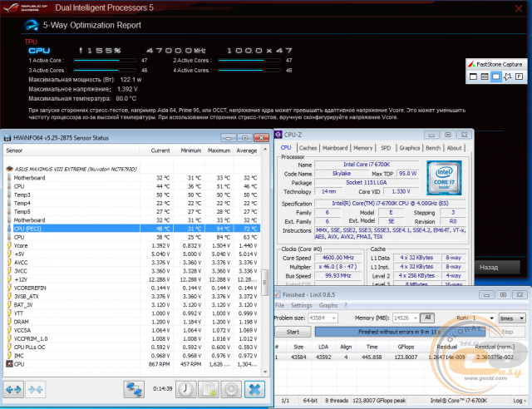Open Graphics tab in CPU-Z

pyautogui.click(x=409, y=148)
